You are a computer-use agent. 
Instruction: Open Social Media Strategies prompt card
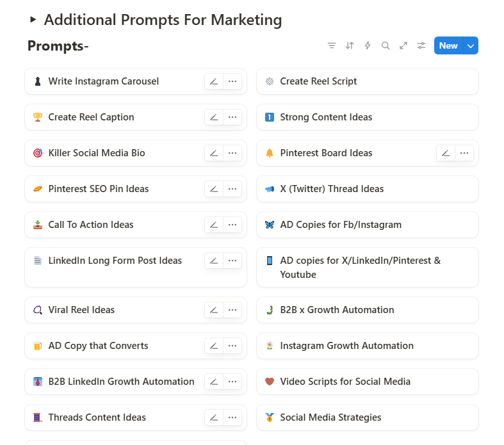[x=330, y=417]
